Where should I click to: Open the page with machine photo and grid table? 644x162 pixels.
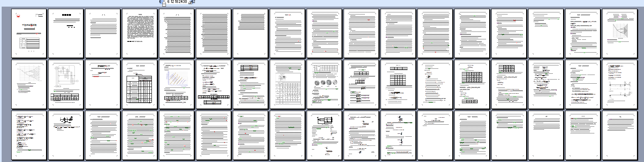(x=287, y=84)
